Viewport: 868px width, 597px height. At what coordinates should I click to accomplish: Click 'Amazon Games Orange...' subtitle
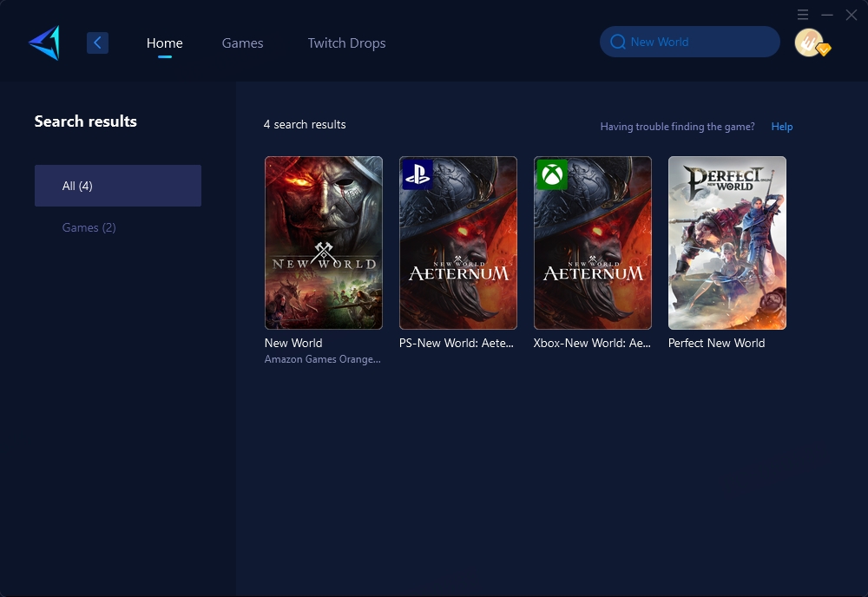pos(322,359)
